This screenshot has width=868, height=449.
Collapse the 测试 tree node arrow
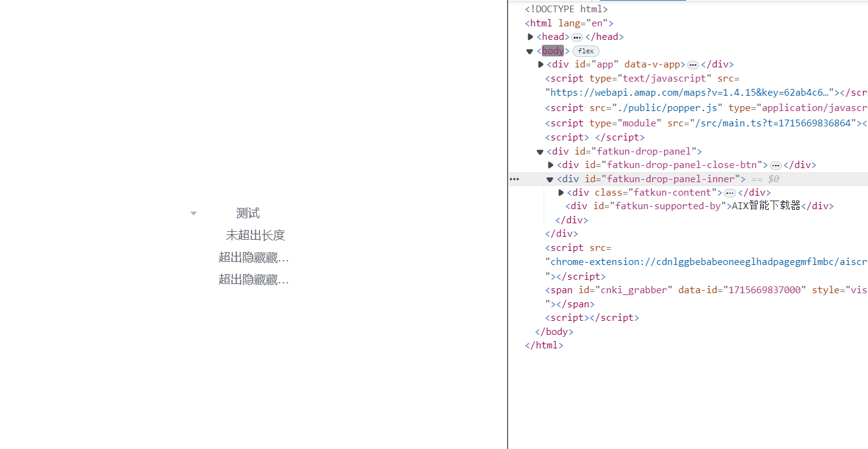pos(194,213)
